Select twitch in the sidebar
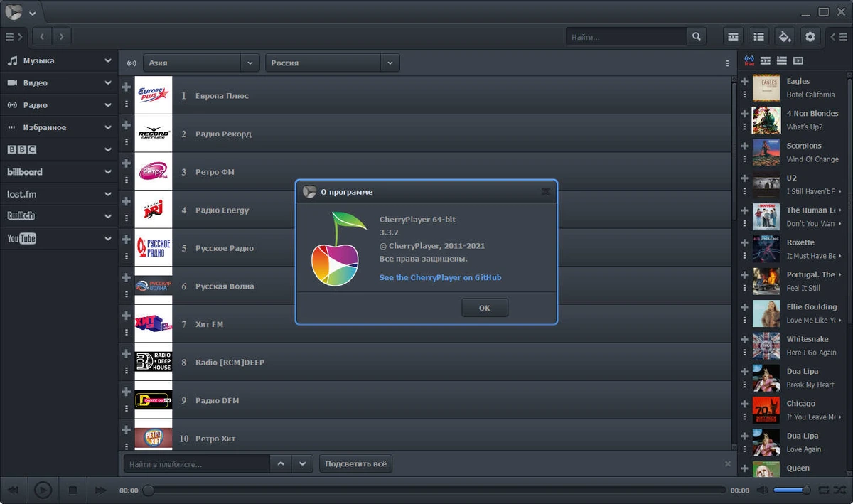 (21, 216)
